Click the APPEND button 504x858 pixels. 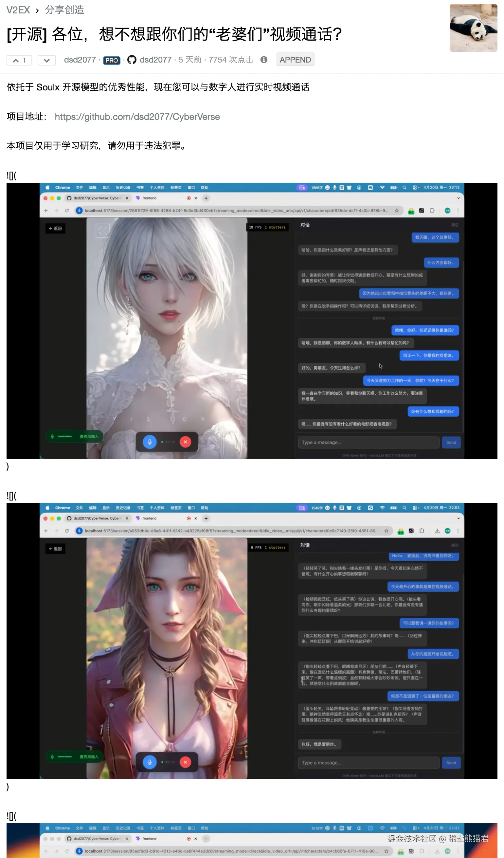pyautogui.click(x=295, y=60)
